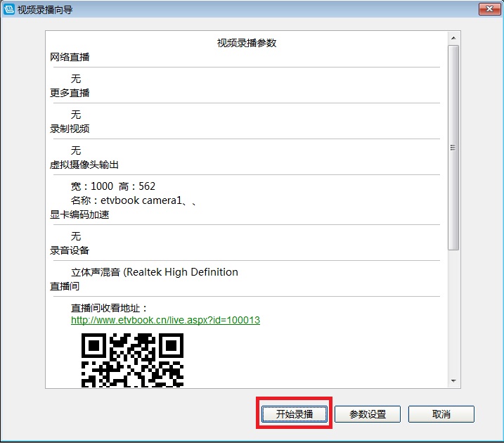The height and width of the screenshot is (443, 504).
Task: Click the 无 value under 显卡编码加速
Action: [x=76, y=236]
